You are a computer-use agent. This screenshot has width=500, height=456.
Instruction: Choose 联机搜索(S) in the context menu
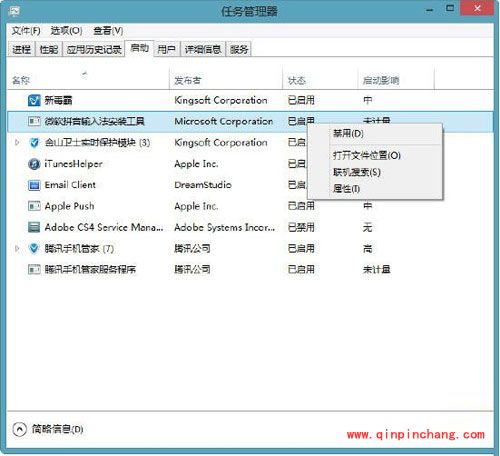[x=375, y=172]
